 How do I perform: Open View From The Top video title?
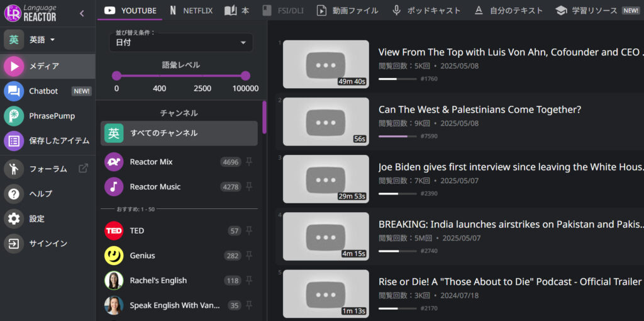511,52
